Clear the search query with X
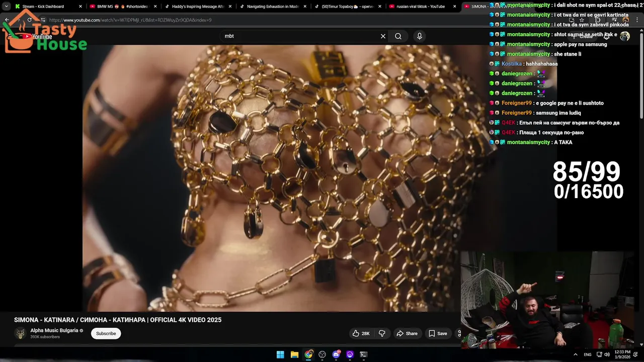This screenshot has width=644, height=362. (383, 36)
